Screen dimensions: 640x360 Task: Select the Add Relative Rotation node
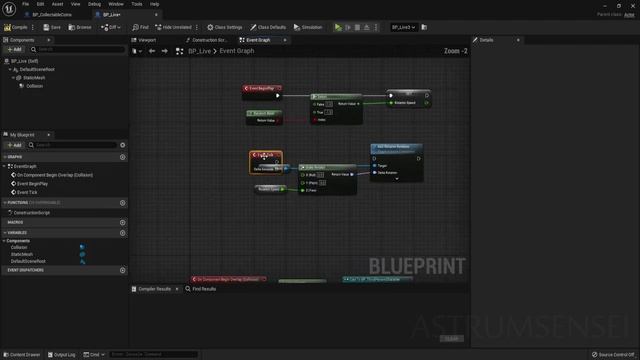click(396, 162)
